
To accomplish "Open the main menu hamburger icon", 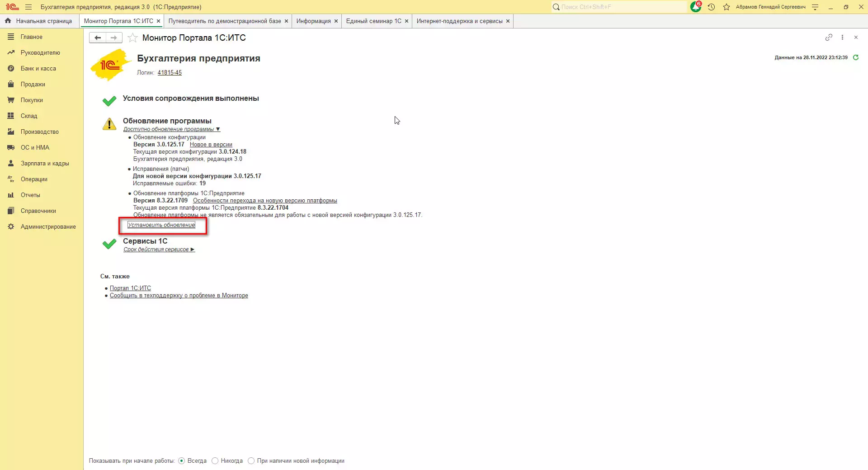I will click(28, 7).
